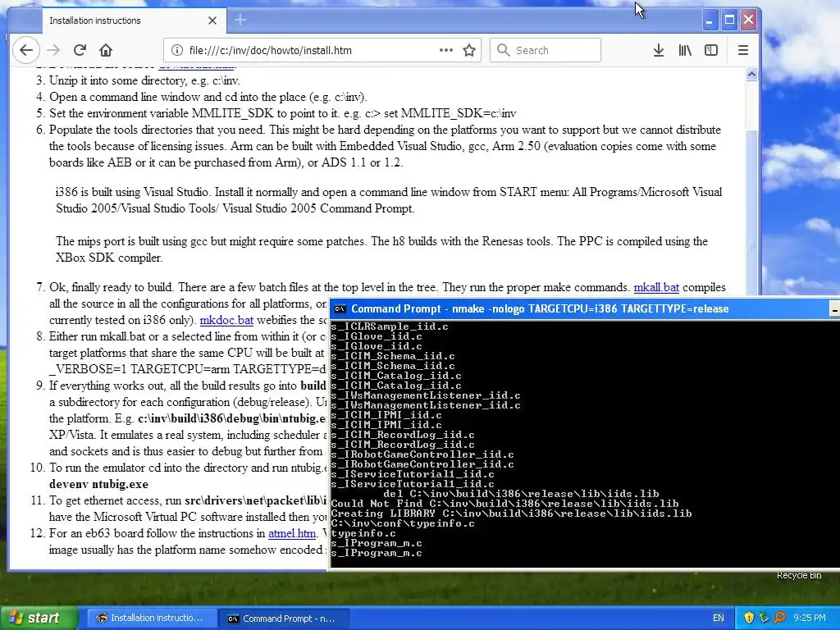
Task: Minimize the browser window
Action: click(x=710, y=21)
